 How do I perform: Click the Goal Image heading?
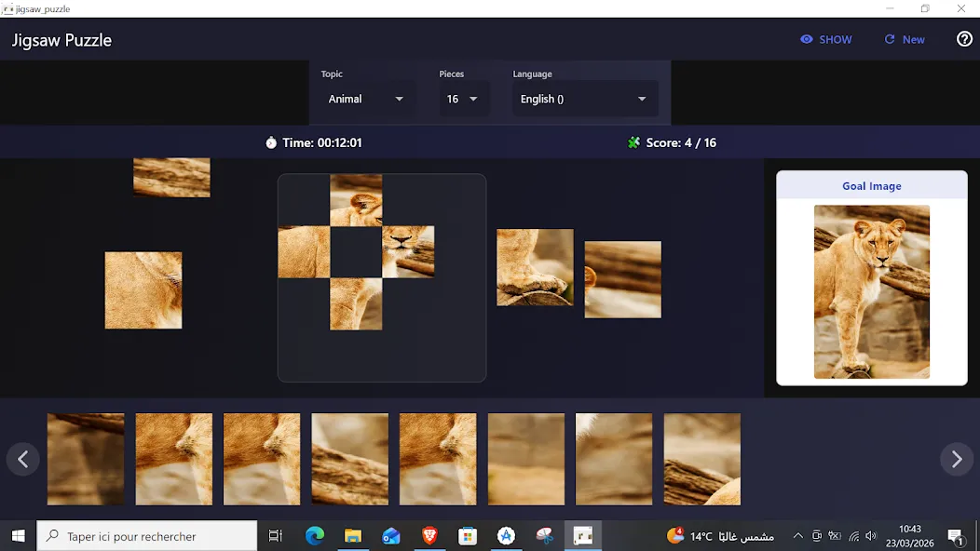tap(871, 186)
